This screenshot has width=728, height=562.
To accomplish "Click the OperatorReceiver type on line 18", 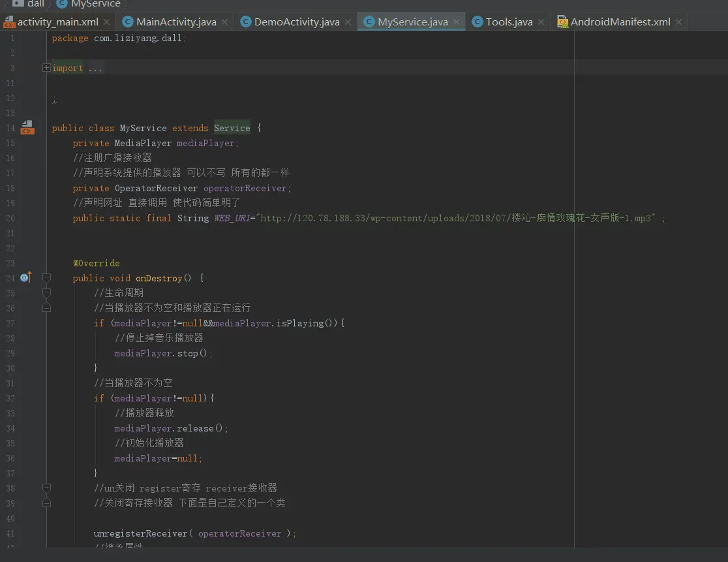I will pos(156,188).
